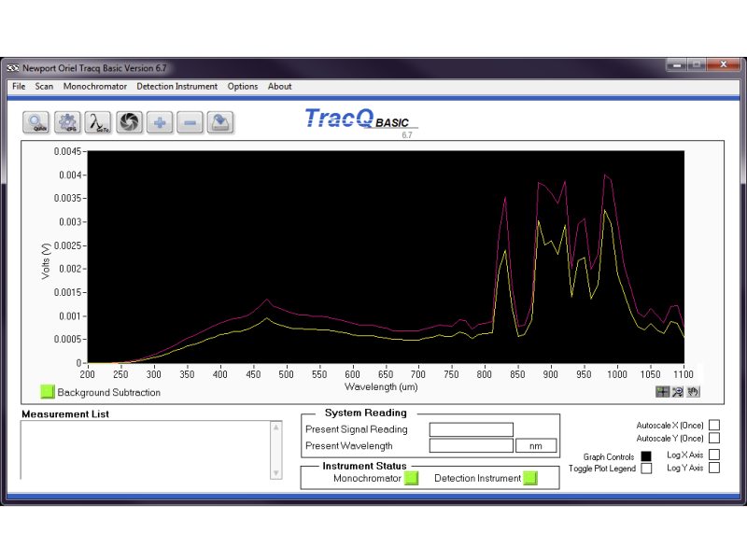Click the green Monochromator status indicator
This screenshot has width=747, height=560.
coord(411,477)
